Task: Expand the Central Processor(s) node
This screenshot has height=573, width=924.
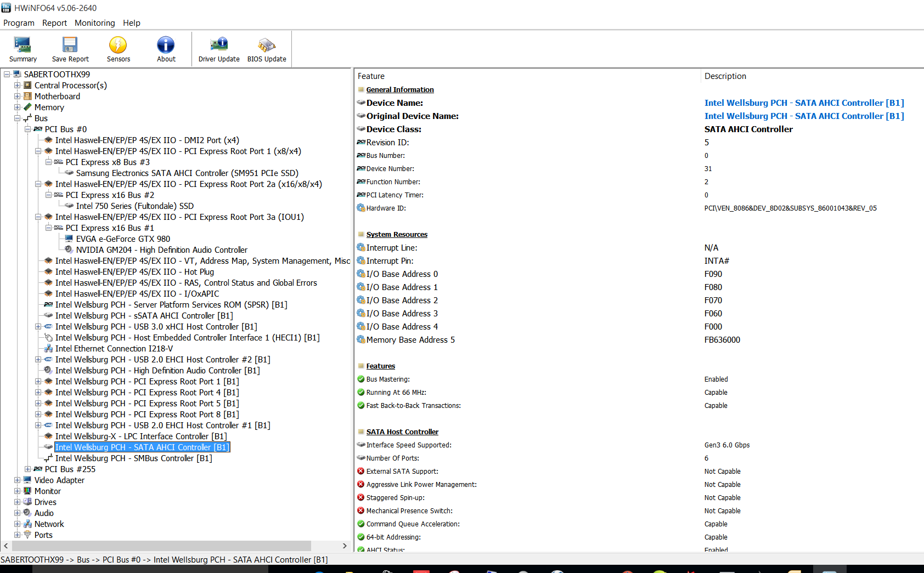Action: [x=18, y=85]
